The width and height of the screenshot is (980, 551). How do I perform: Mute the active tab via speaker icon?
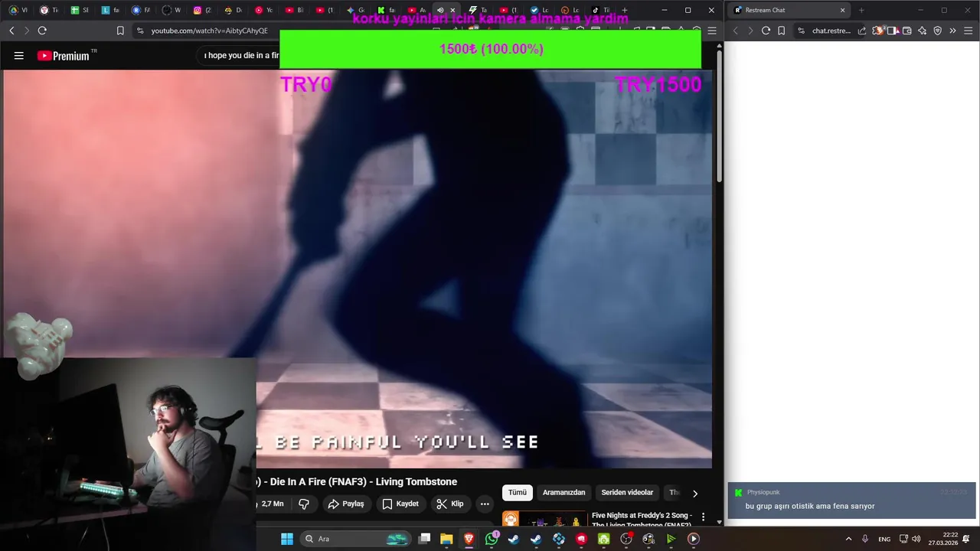click(440, 10)
